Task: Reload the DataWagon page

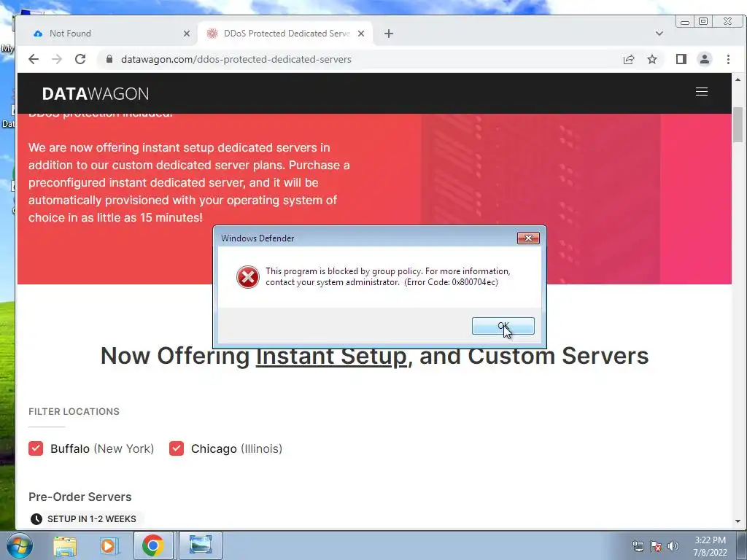Action: [x=80, y=59]
